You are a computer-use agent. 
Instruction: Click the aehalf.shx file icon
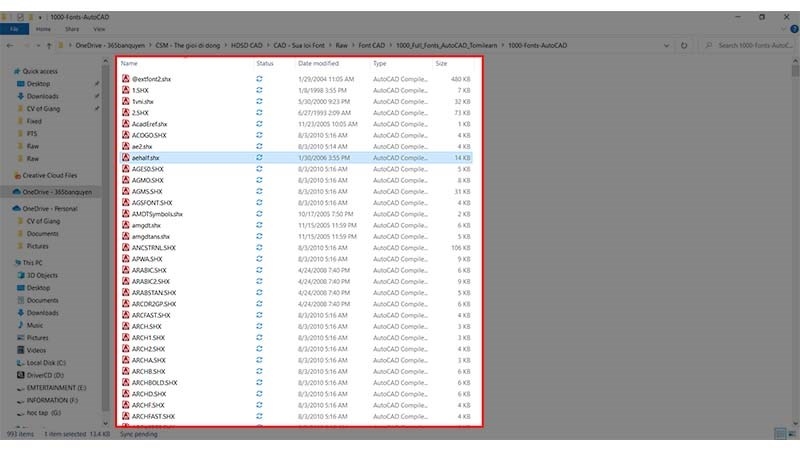point(126,158)
